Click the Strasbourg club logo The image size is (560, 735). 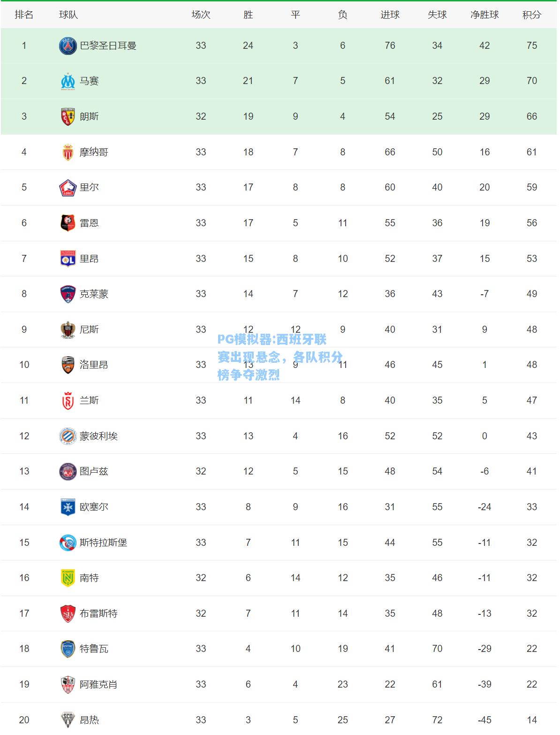point(68,543)
